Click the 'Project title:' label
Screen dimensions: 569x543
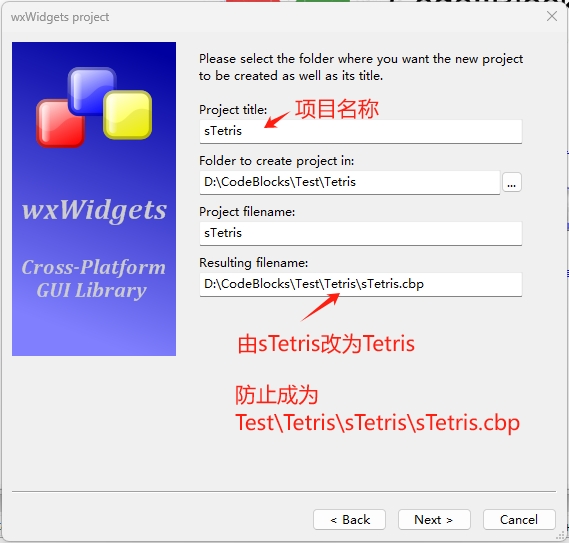click(233, 110)
